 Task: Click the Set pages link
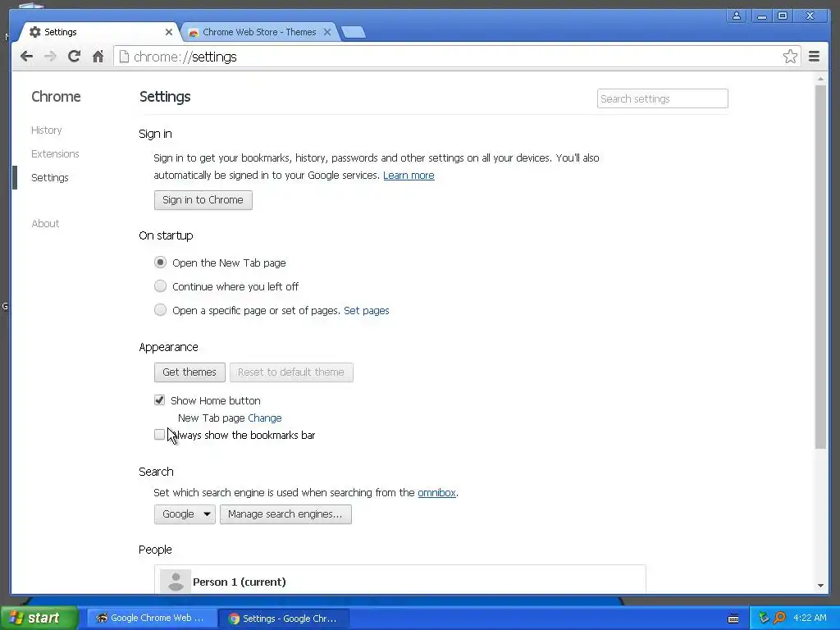pyautogui.click(x=367, y=311)
